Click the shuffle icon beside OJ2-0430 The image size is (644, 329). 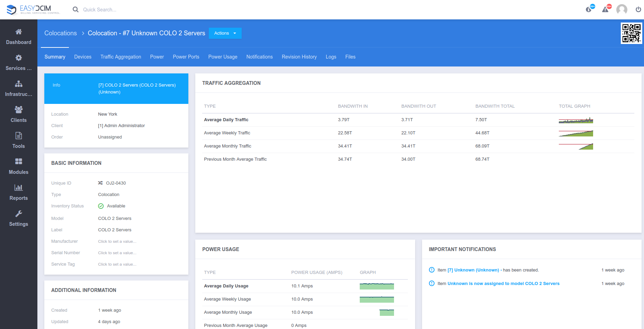click(x=100, y=183)
